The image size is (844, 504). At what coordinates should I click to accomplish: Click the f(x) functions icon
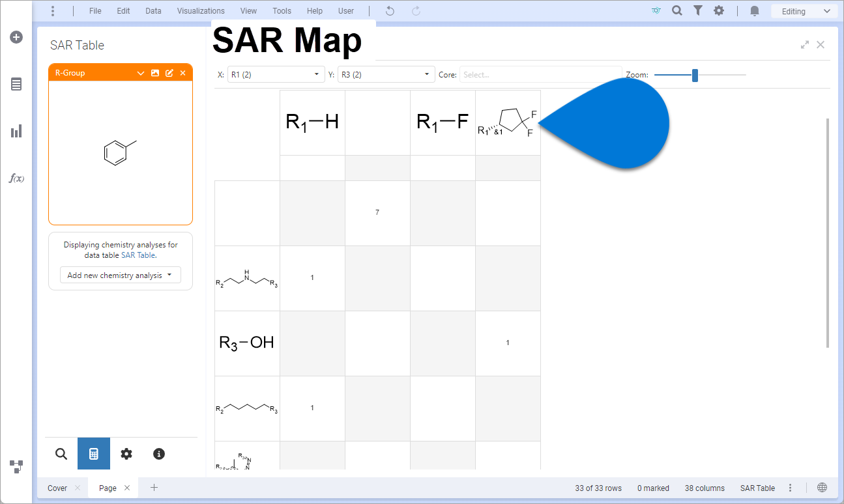click(16, 178)
